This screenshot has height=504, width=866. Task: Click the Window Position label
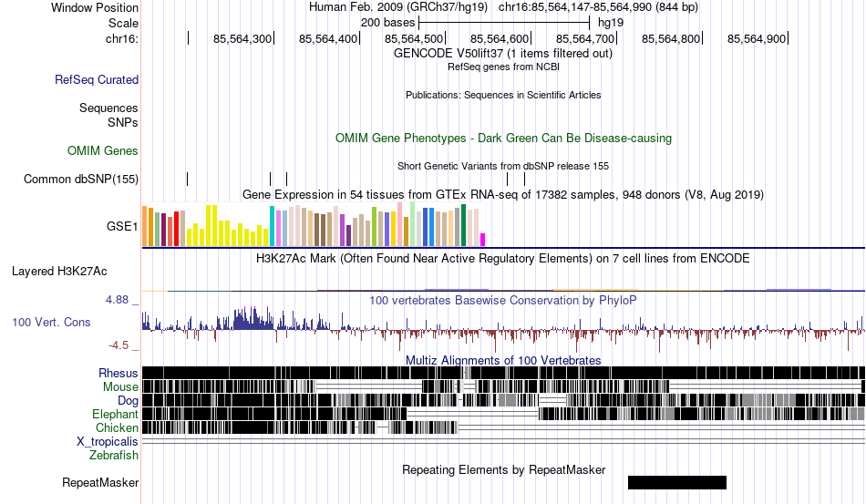click(95, 7)
